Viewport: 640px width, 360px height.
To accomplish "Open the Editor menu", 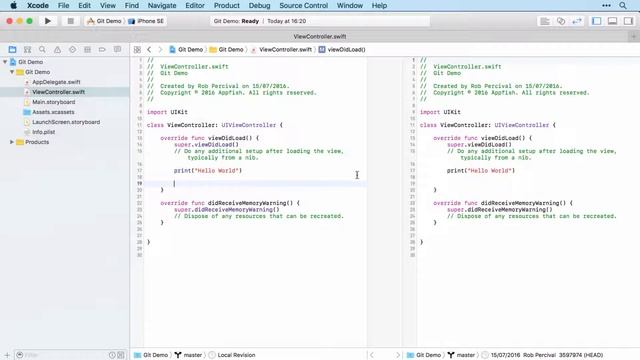I will [x=195, y=5].
